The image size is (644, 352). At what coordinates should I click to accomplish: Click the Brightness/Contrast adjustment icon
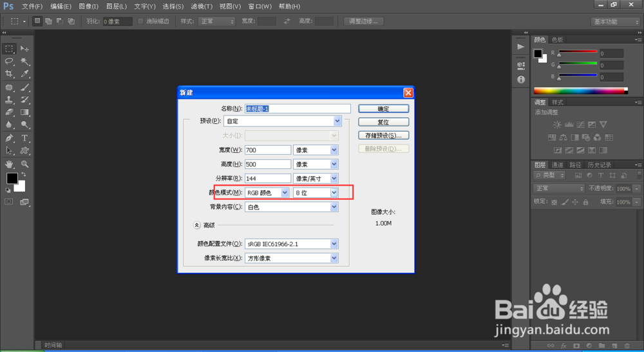click(x=557, y=124)
